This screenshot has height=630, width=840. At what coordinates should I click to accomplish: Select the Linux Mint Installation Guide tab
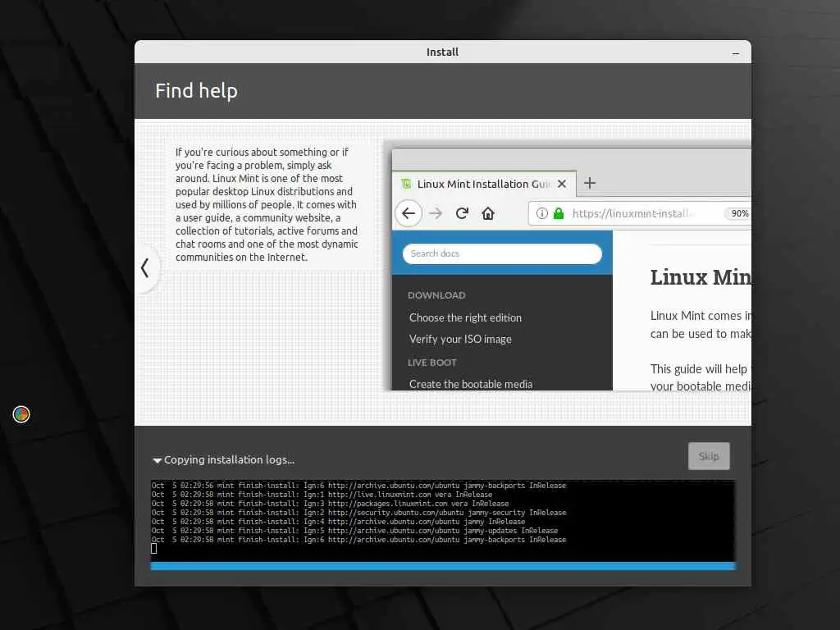[484, 184]
